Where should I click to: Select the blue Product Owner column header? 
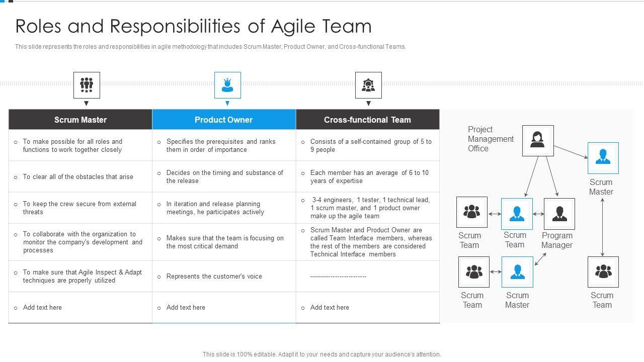pyautogui.click(x=224, y=120)
